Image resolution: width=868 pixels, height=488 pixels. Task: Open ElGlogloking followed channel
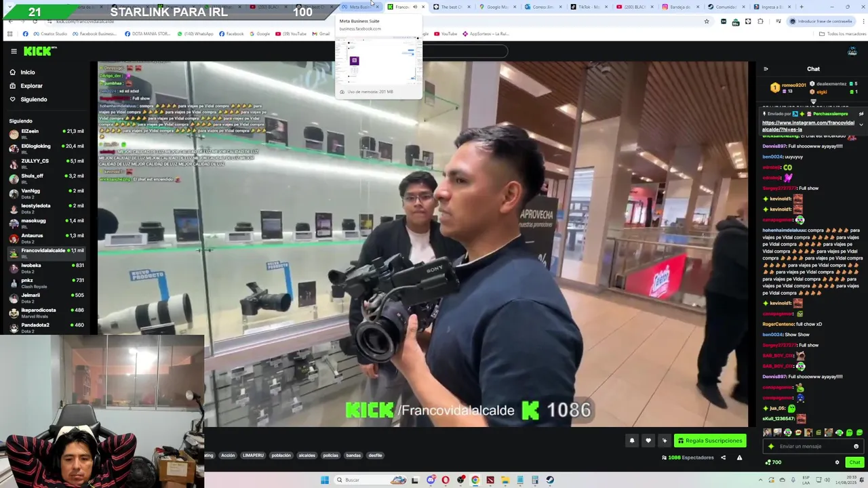46,148
